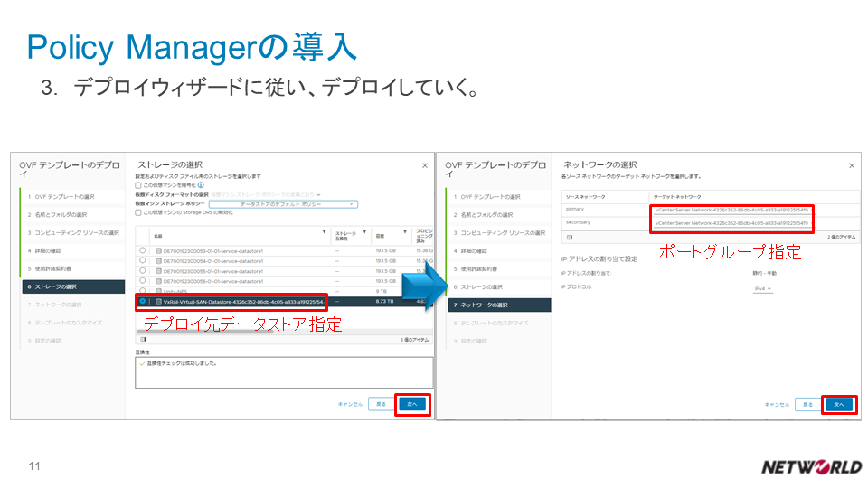The height and width of the screenshot is (488, 868).
Task: Open 仮想マシン ストレージ ポリシー dropdown
Action: click(283, 204)
